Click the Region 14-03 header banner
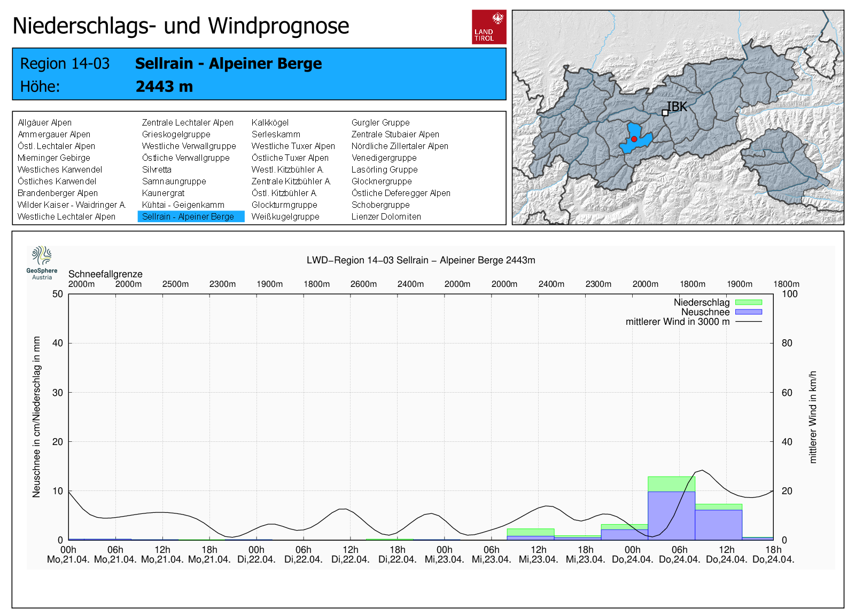Screen dimensions: 855x616 259,74
